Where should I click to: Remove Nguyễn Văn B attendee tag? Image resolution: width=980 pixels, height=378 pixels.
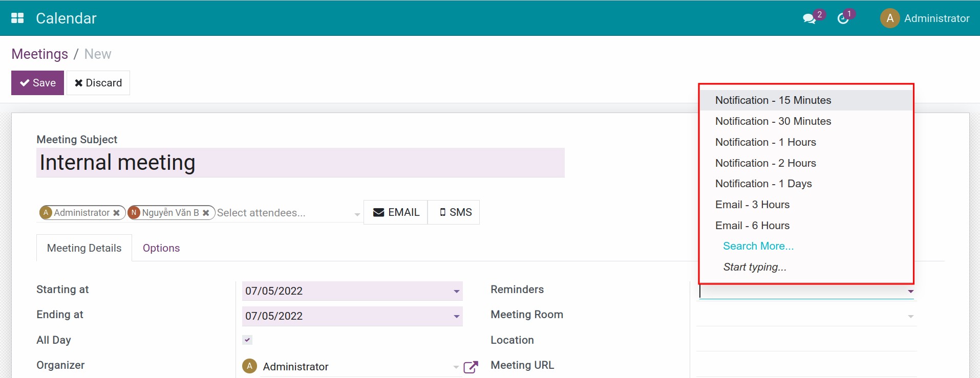pyautogui.click(x=206, y=213)
